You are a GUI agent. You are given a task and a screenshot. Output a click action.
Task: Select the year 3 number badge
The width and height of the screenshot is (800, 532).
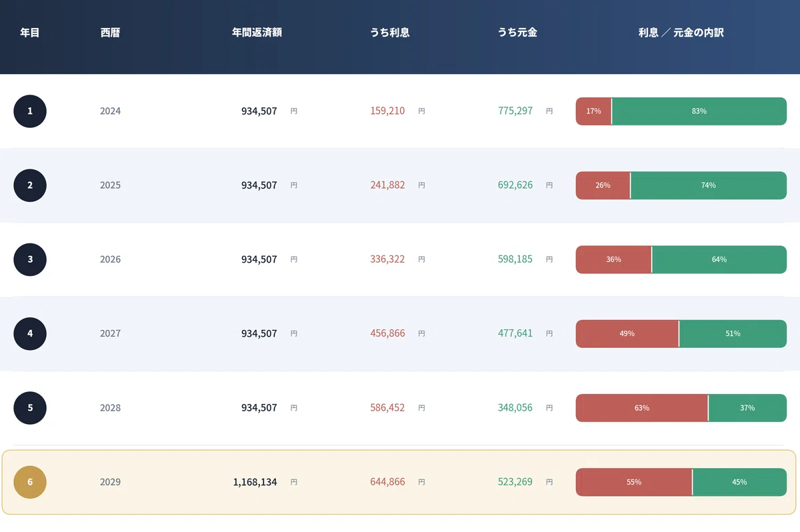(x=30, y=259)
